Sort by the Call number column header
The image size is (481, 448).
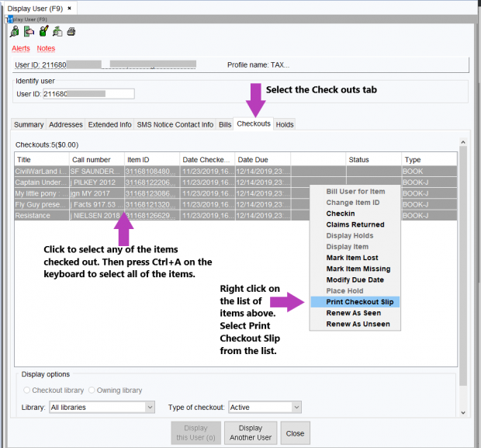pyautogui.click(x=97, y=160)
